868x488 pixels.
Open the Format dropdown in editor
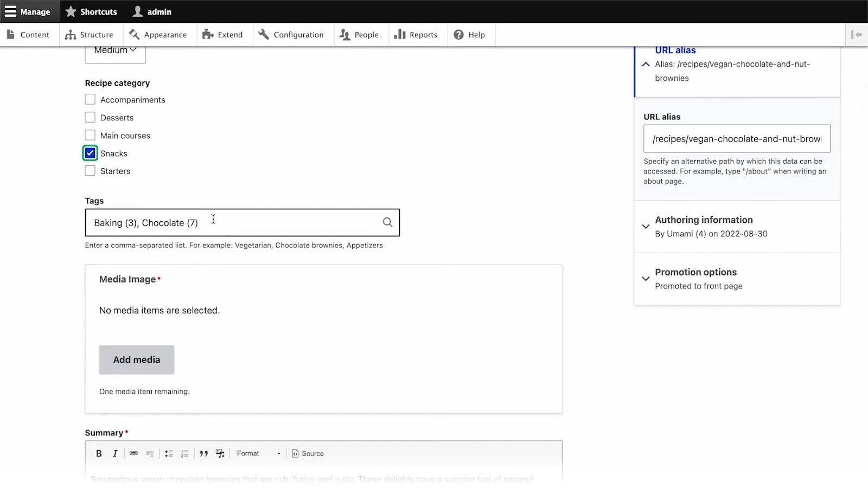coord(258,453)
